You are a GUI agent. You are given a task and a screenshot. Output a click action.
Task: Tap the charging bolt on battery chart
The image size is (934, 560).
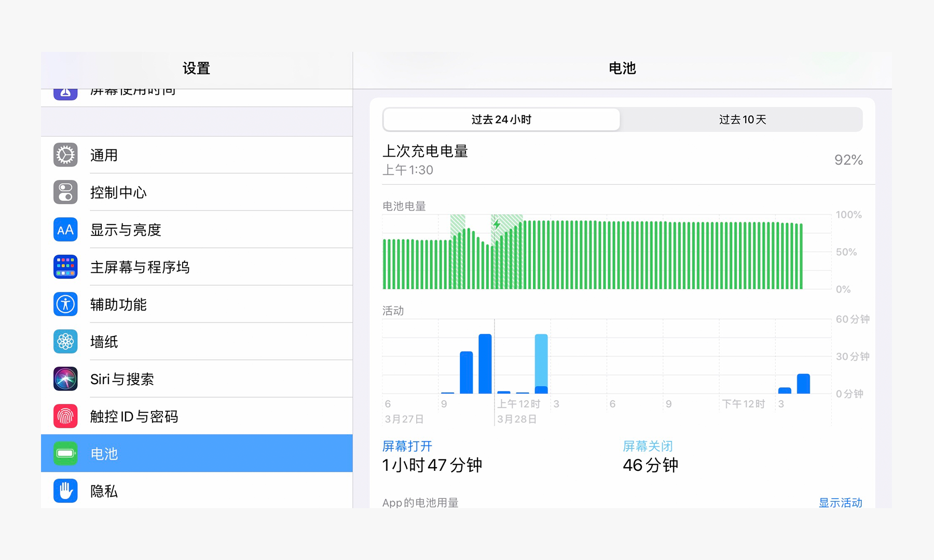(x=497, y=225)
